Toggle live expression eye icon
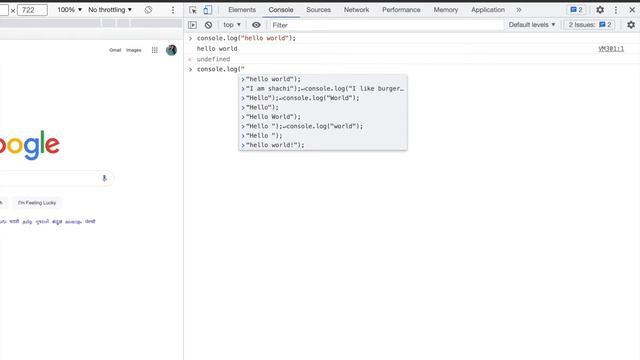This screenshot has width=640, height=360. [x=256, y=25]
